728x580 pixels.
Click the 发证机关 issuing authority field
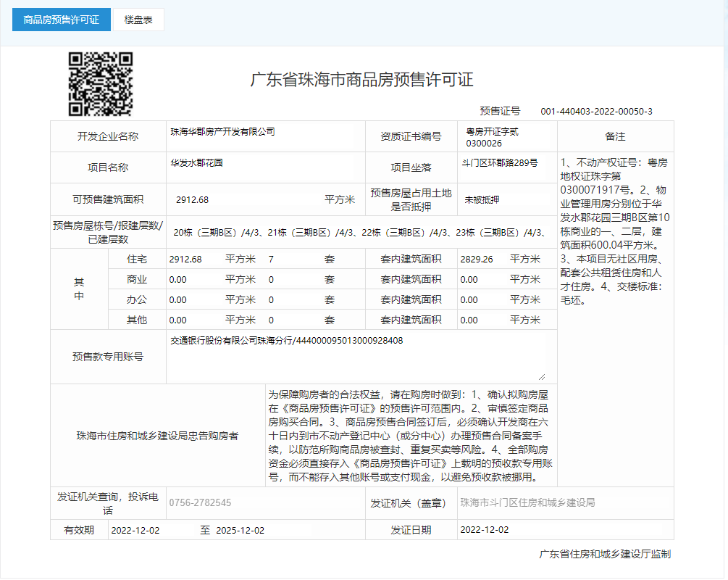527,502
